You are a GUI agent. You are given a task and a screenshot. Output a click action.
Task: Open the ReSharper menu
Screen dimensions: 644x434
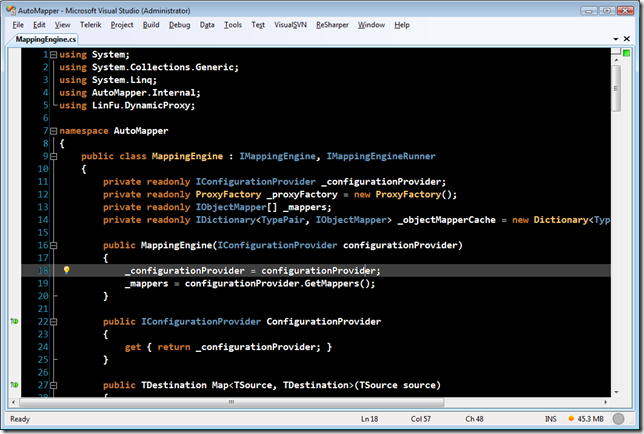pyautogui.click(x=332, y=25)
